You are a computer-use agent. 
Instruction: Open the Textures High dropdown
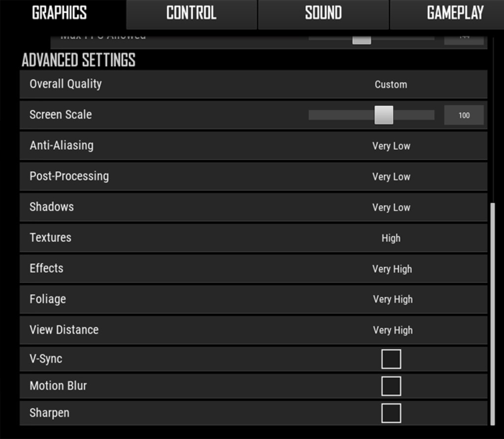point(391,238)
